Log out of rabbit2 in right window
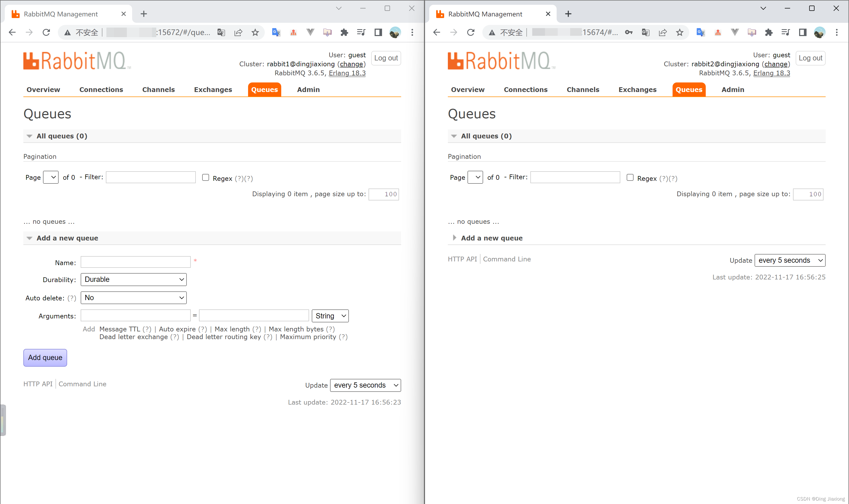Screen dimensions: 849x504 click(811, 58)
